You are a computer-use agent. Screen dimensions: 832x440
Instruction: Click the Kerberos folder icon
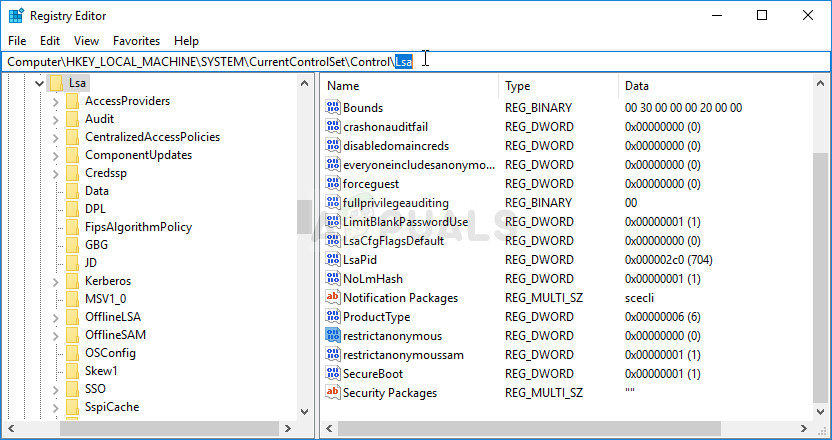point(72,281)
